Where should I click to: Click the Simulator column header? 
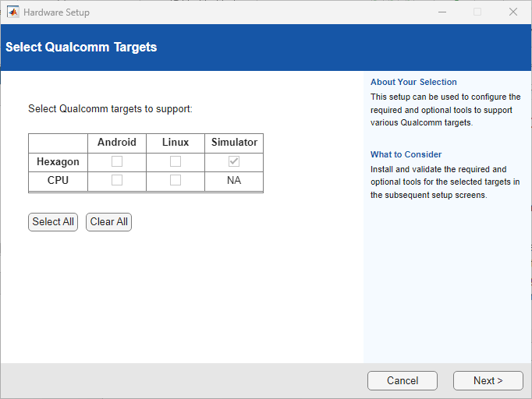234,143
